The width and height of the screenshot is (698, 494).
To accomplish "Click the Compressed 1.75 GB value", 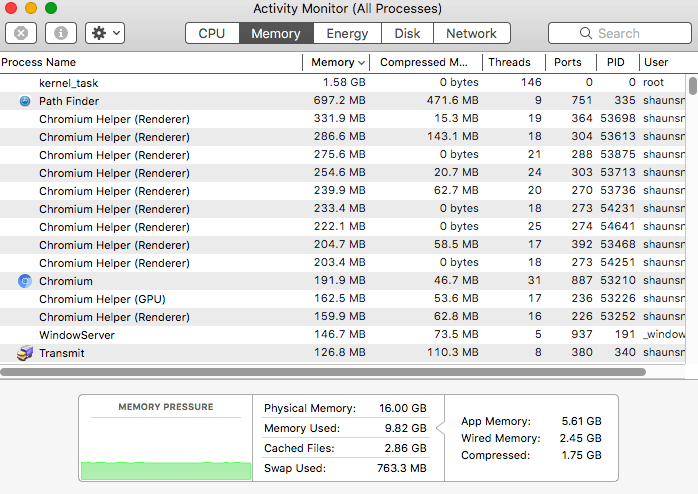I will [581, 455].
